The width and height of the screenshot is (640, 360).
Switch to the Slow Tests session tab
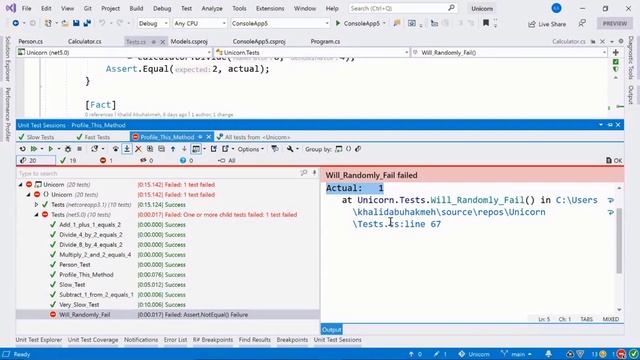coord(36,137)
